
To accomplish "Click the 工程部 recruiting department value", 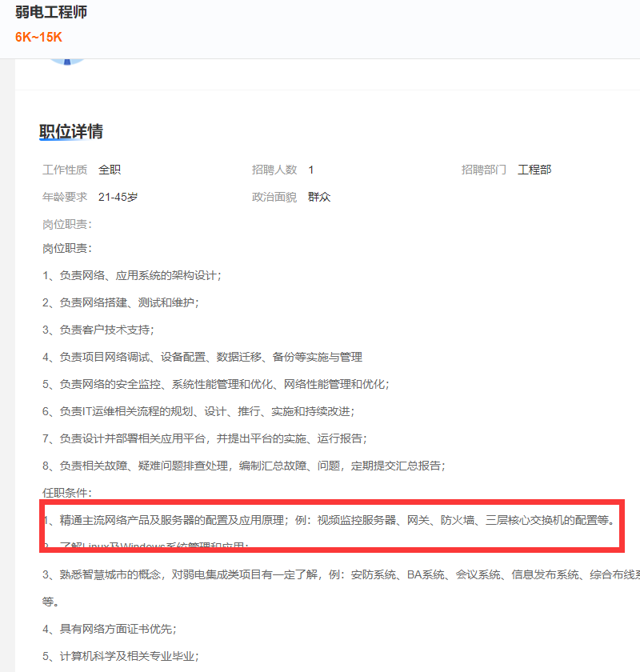I will (534, 169).
